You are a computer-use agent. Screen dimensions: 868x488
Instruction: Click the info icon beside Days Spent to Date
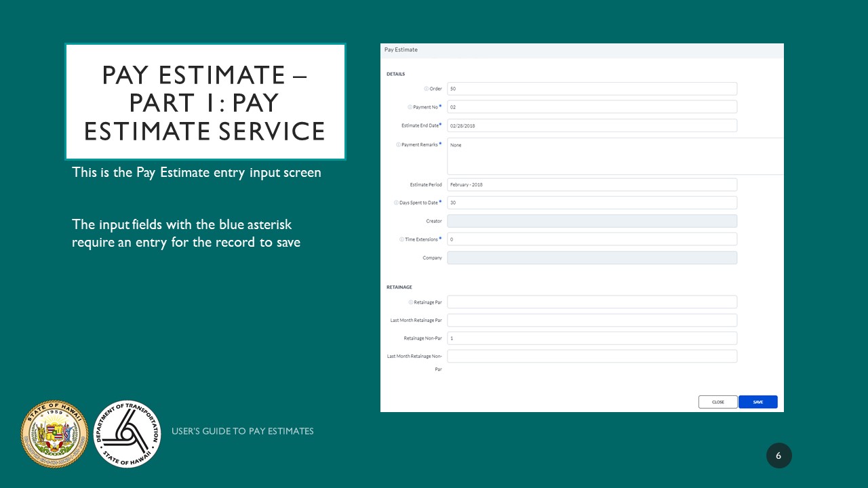[x=396, y=203]
